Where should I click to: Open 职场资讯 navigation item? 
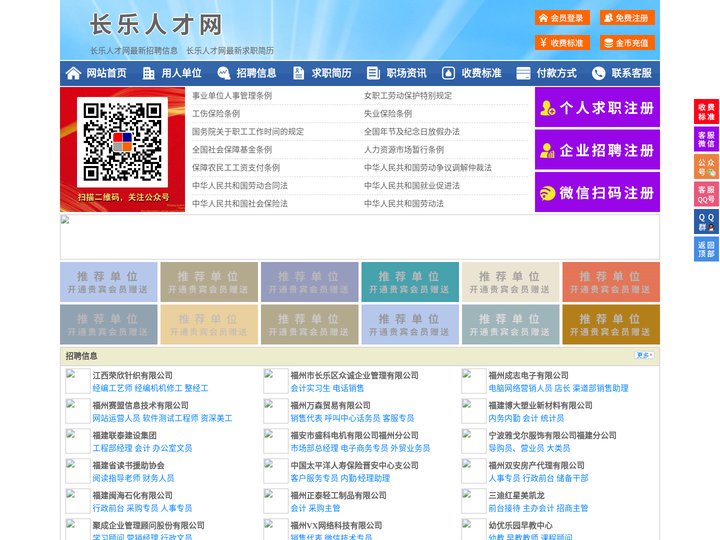coord(406,73)
